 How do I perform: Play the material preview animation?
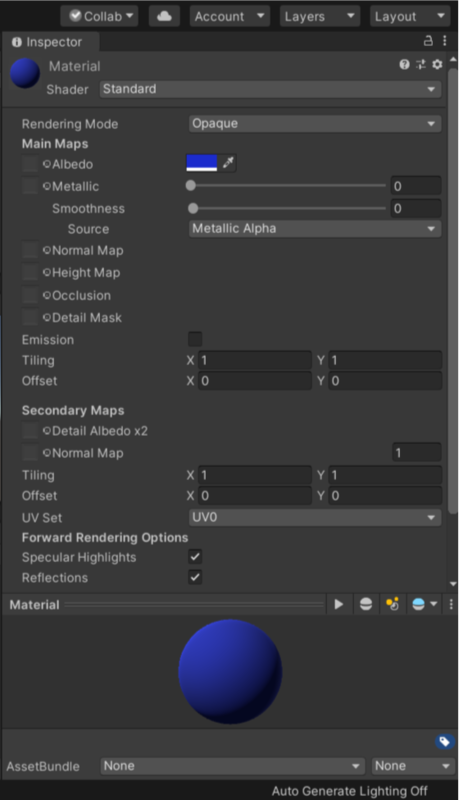click(x=339, y=604)
